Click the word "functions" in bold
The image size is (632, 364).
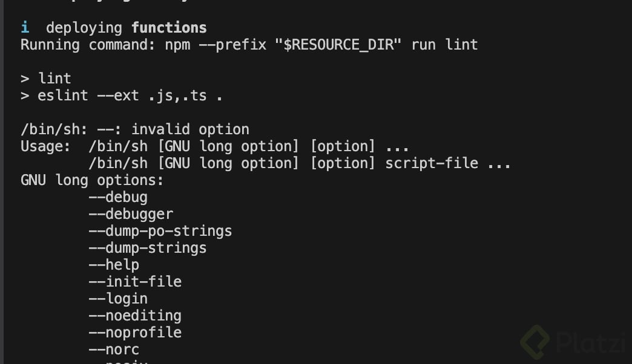(169, 28)
